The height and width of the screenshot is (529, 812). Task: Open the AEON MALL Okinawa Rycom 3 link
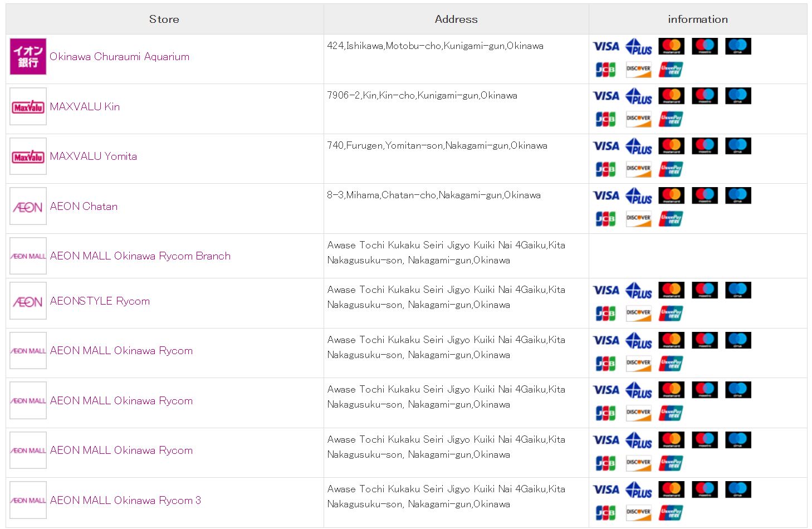(125, 500)
